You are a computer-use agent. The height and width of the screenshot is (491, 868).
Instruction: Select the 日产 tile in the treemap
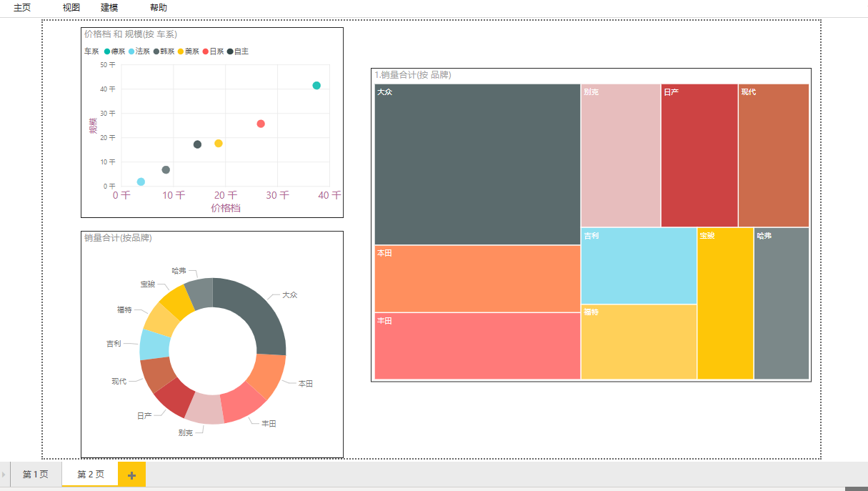(x=699, y=156)
